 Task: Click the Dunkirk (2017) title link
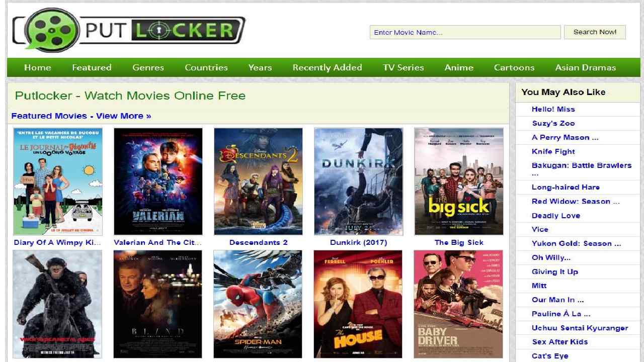coord(358,242)
